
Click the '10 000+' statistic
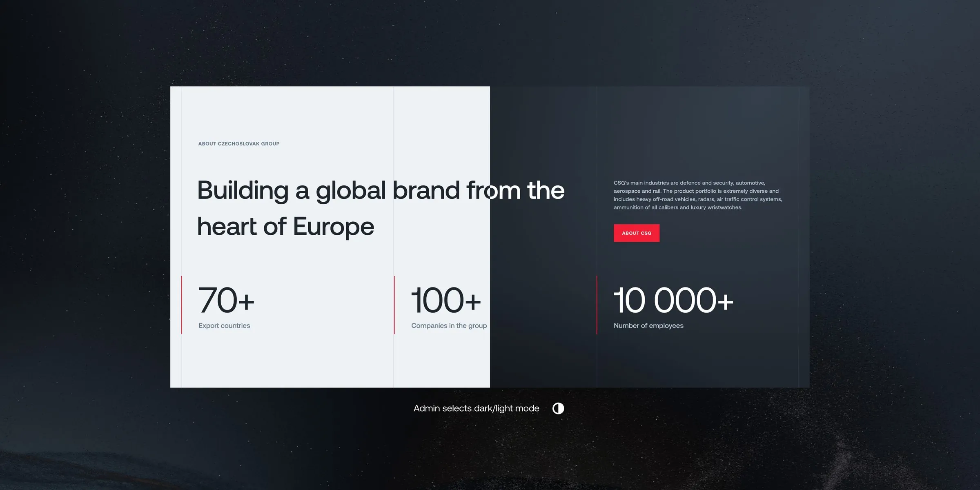(x=673, y=300)
